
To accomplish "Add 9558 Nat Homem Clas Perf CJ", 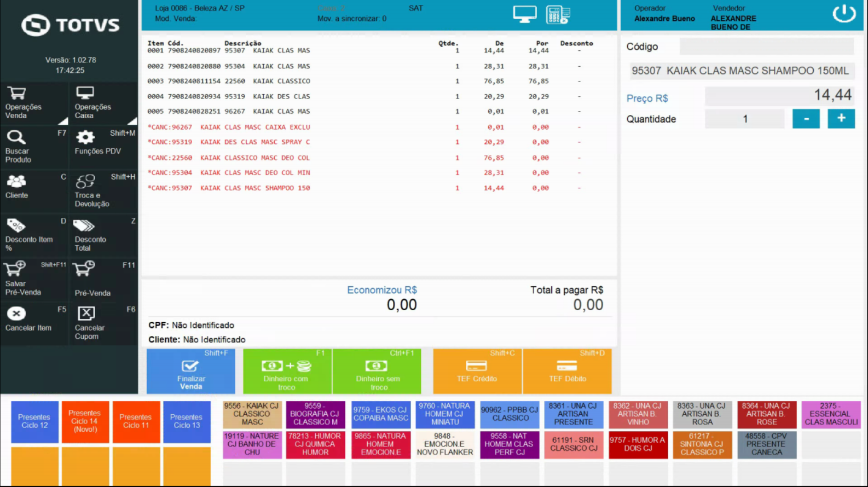I will click(510, 445).
